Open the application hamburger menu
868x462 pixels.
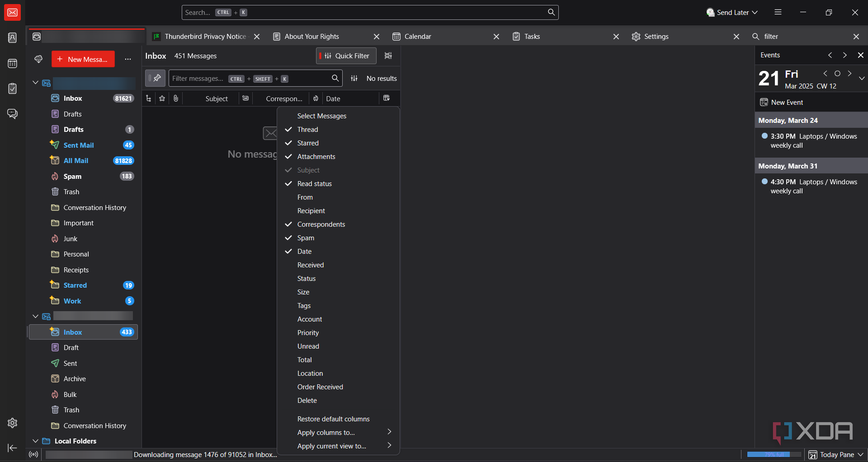(x=778, y=12)
